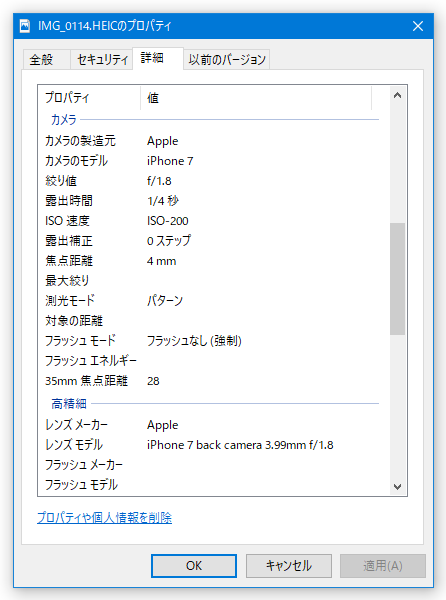This screenshot has height=600, width=446.
Task: Click the 1/4 秒 value
Action: (x=163, y=201)
